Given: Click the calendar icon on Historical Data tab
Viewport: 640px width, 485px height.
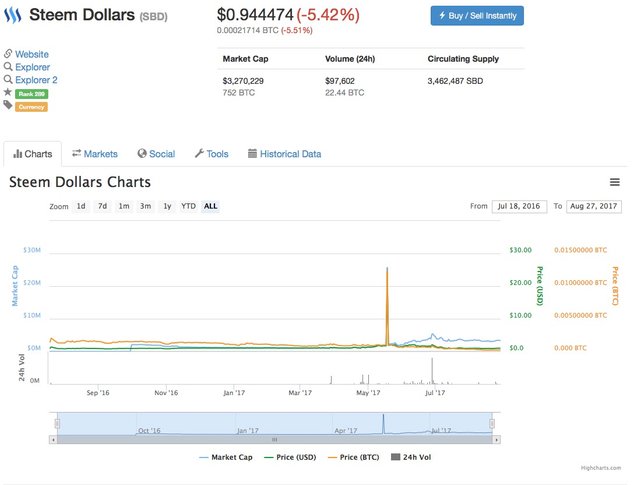Looking at the screenshot, I should click(x=253, y=154).
